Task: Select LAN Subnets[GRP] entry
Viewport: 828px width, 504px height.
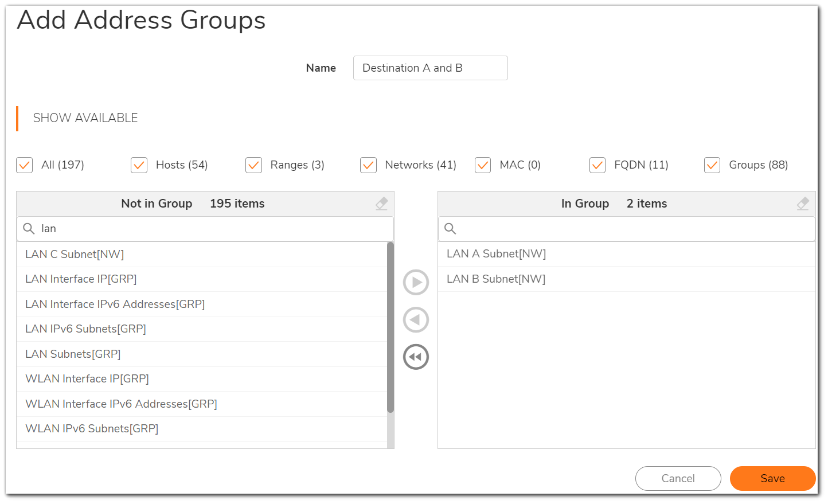Action: pyautogui.click(x=202, y=354)
